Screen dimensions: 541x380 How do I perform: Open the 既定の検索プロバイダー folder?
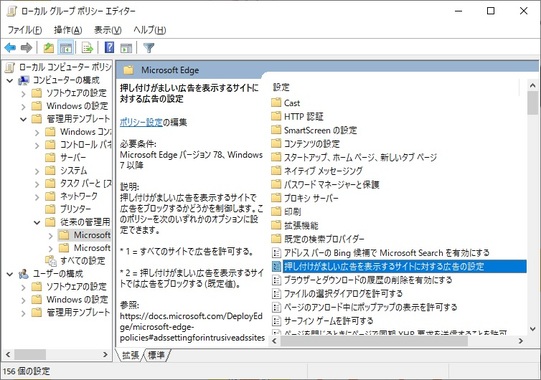point(318,239)
